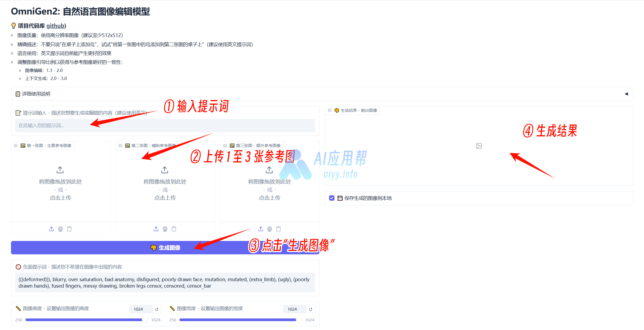Click the large upload arrow in 第二张图 panel
This screenshot has width=644, height=330.
(x=165, y=170)
